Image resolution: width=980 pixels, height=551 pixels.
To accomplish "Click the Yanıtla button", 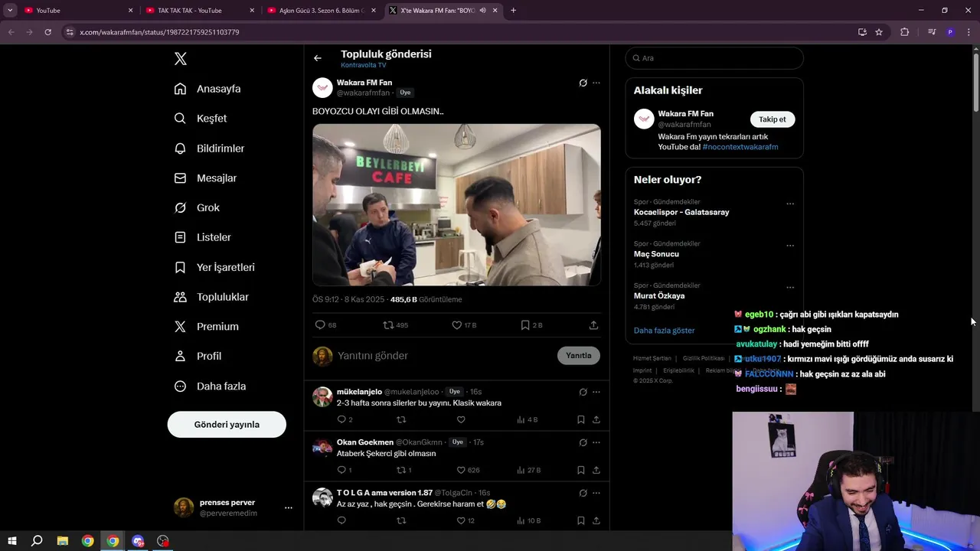I will click(579, 356).
